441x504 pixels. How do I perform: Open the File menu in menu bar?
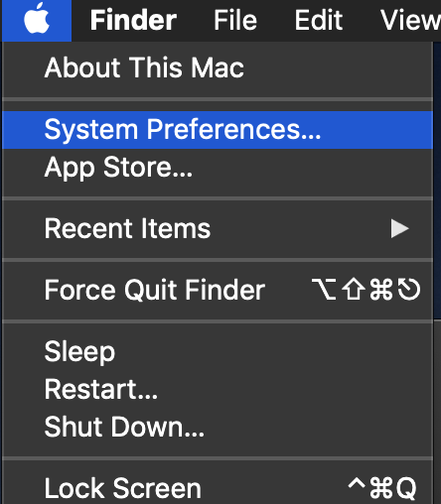[235, 20]
